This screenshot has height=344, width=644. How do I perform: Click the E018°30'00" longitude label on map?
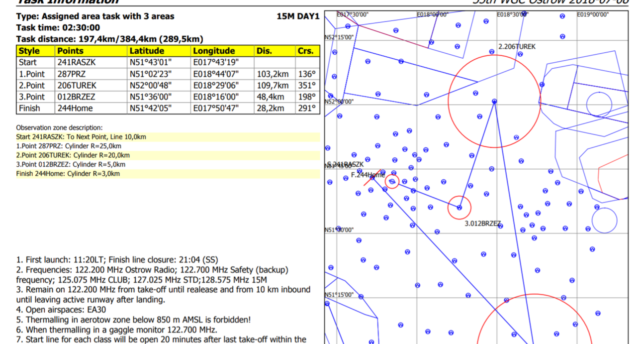512,14
